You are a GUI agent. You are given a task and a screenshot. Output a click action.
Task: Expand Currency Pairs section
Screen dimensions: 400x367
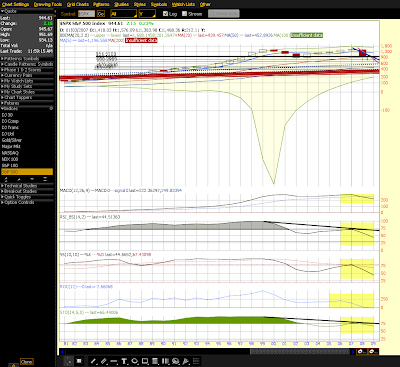pos(27,75)
